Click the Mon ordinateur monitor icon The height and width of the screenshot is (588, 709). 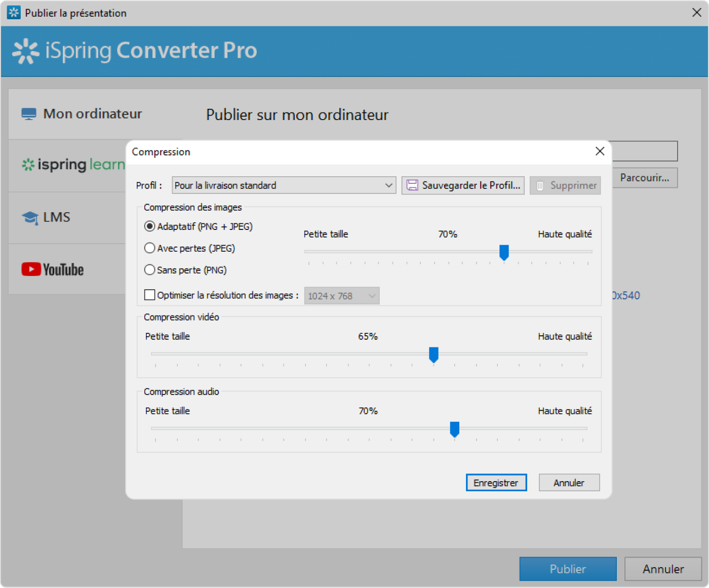29,114
